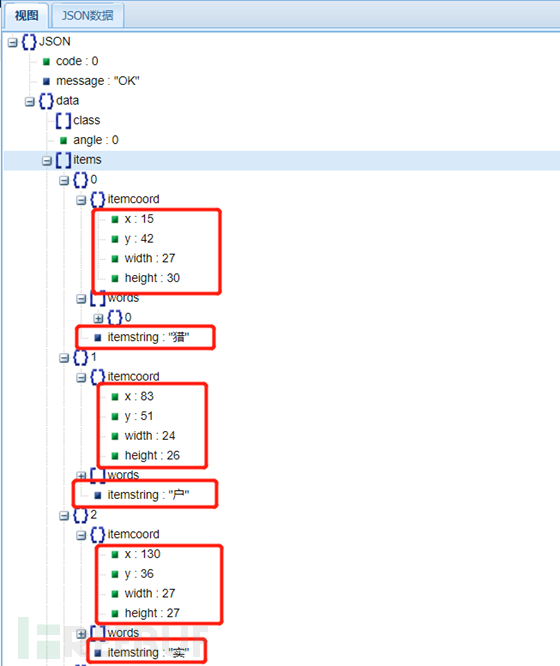
Task: Click green icon next to angle
Action: pyautogui.click(x=64, y=141)
